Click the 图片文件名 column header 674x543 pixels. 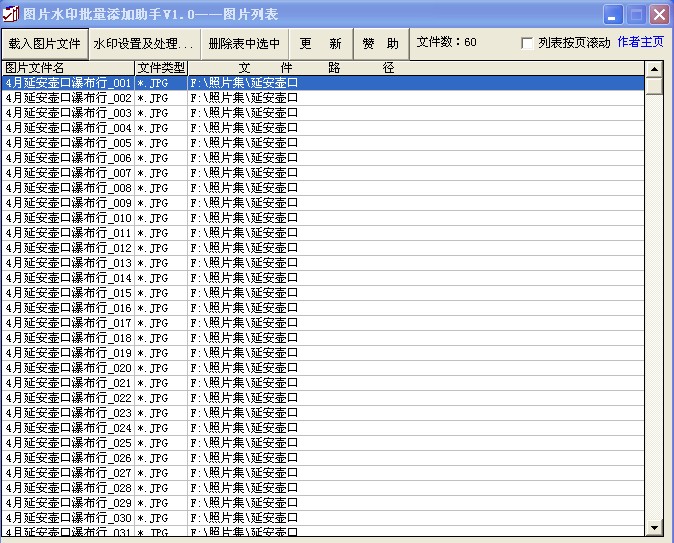pyautogui.click(x=68, y=68)
